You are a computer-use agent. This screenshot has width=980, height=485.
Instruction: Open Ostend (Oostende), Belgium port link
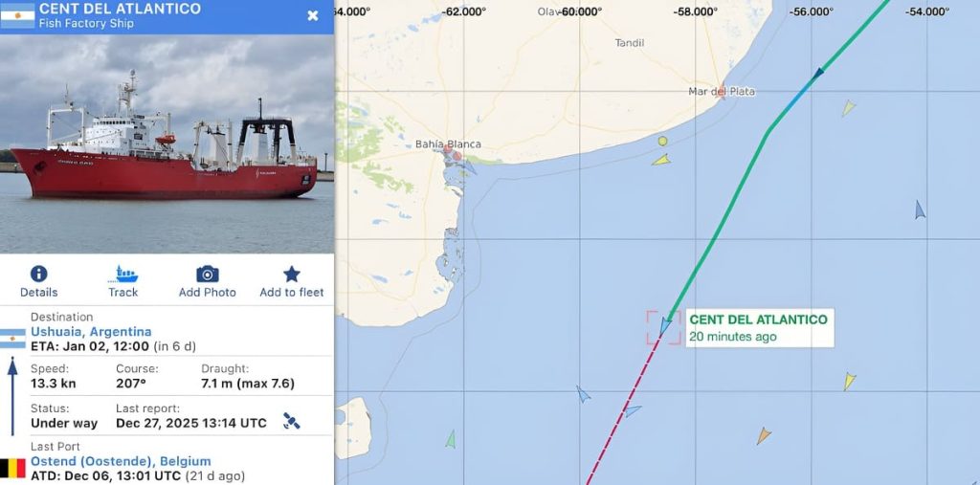click(121, 461)
